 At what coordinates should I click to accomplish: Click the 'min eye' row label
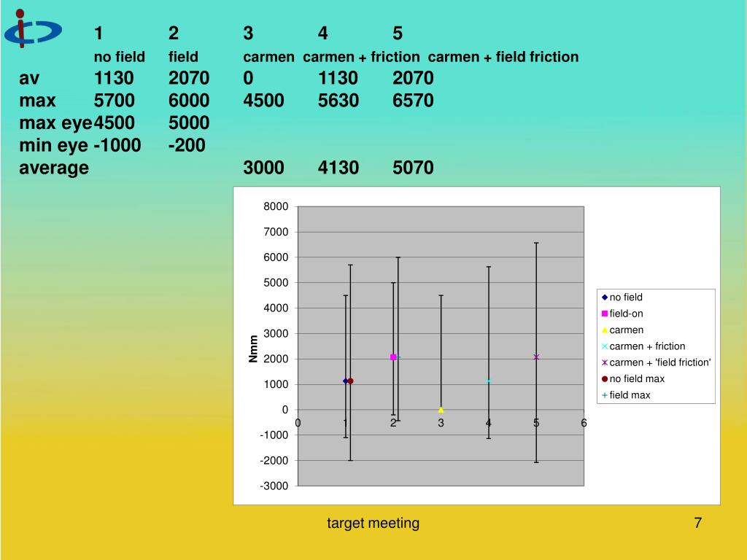(x=53, y=146)
